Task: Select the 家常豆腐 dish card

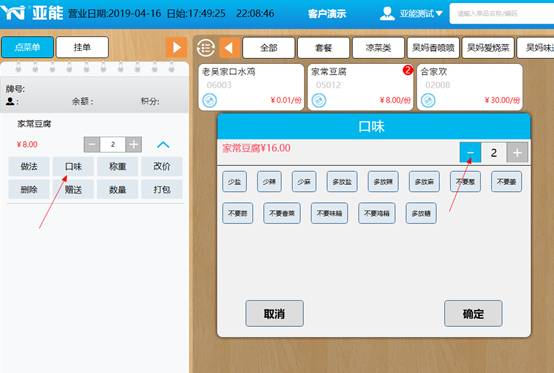Action: click(x=360, y=87)
